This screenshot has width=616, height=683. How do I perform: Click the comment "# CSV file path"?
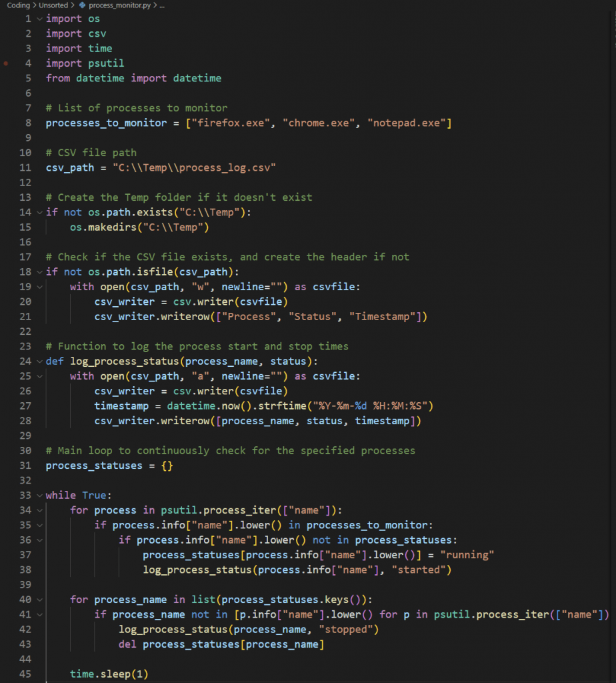coord(91,153)
